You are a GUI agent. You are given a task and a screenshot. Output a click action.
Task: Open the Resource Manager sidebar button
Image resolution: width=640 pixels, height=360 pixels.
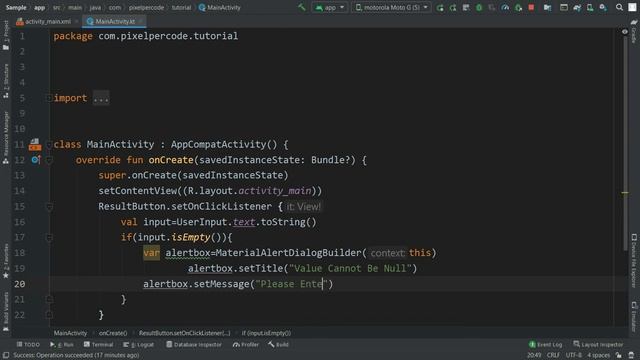[x=6, y=138]
